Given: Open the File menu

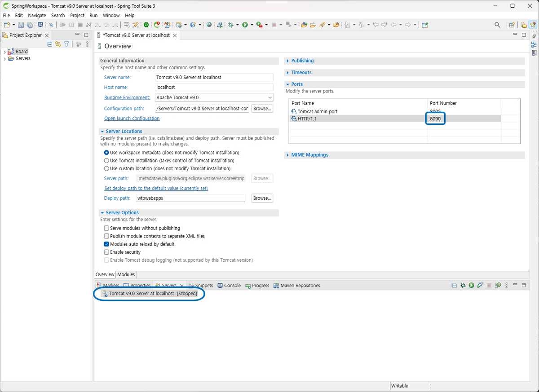Looking at the screenshot, I should click(x=6, y=15).
